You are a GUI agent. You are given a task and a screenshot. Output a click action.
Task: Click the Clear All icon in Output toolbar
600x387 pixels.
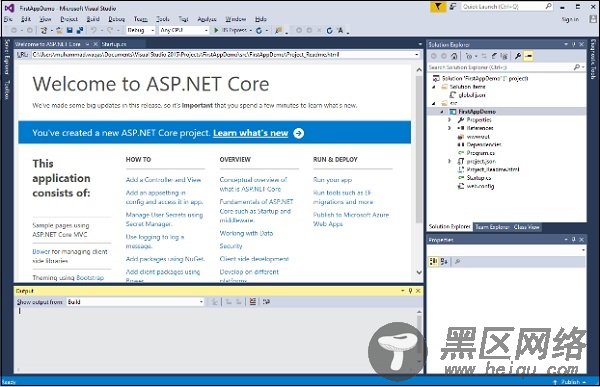(253, 302)
